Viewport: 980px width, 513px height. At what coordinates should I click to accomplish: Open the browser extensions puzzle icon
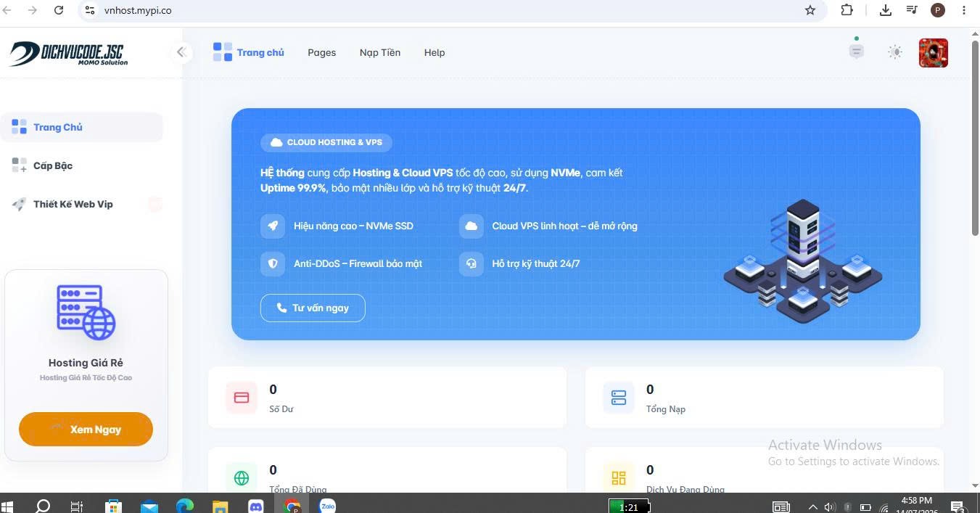coord(847,10)
